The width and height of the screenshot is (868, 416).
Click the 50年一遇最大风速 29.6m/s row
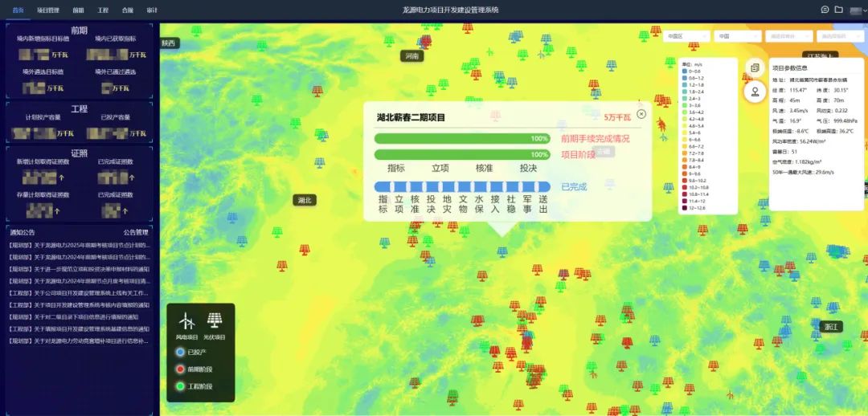[804, 173]
